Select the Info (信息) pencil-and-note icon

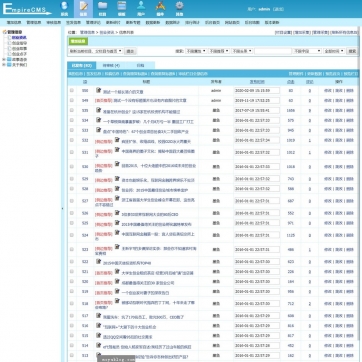(83, 8)
